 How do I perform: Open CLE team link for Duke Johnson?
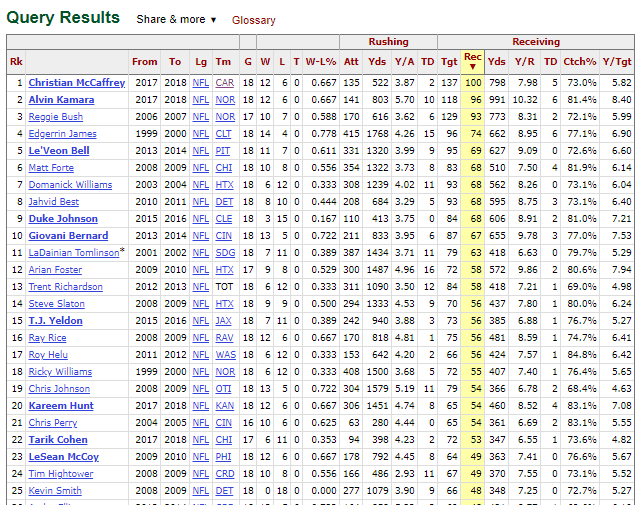224,219
